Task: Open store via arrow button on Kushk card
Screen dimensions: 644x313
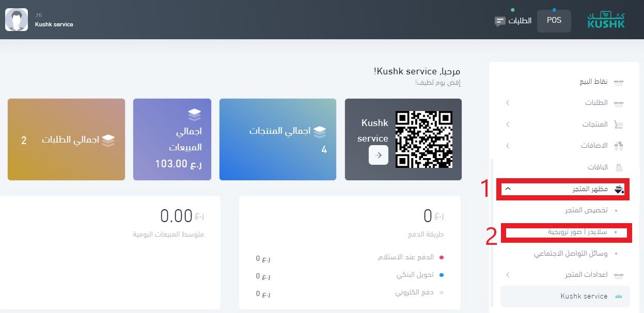Action: coord(379,155)
